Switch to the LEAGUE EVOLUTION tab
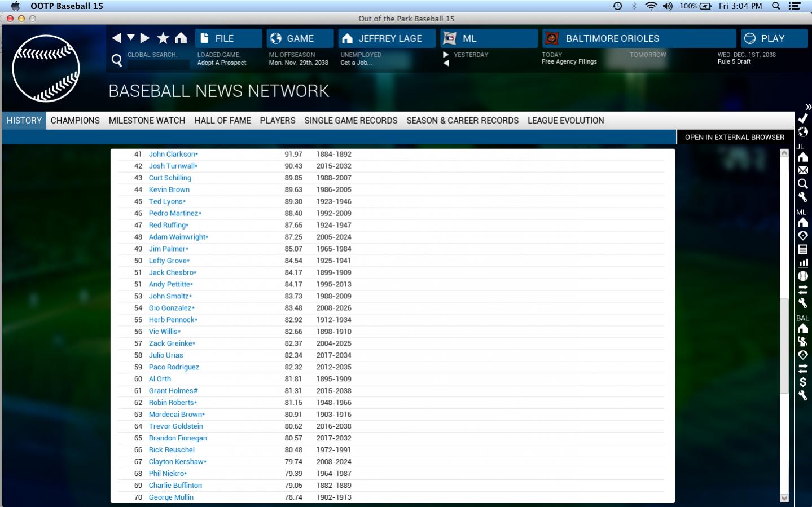This screenshot has width=812, height=507. click(566, 120)
